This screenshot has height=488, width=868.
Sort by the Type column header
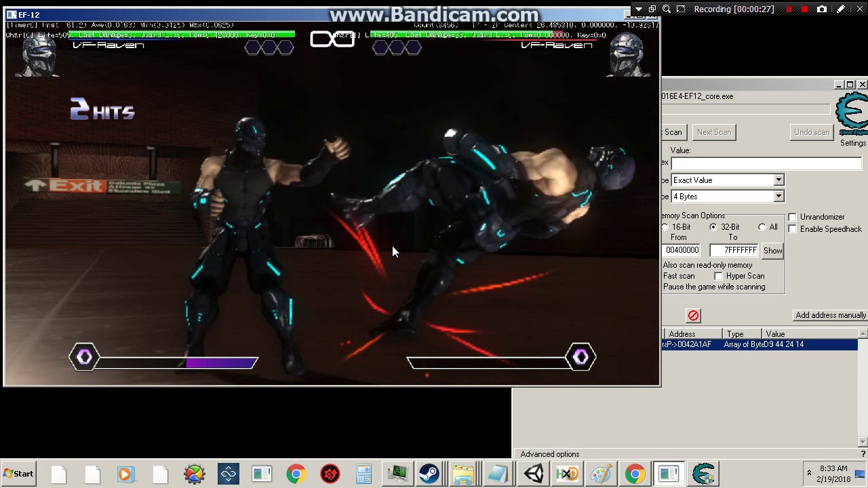pyautogui.click(x=742, y=334)
